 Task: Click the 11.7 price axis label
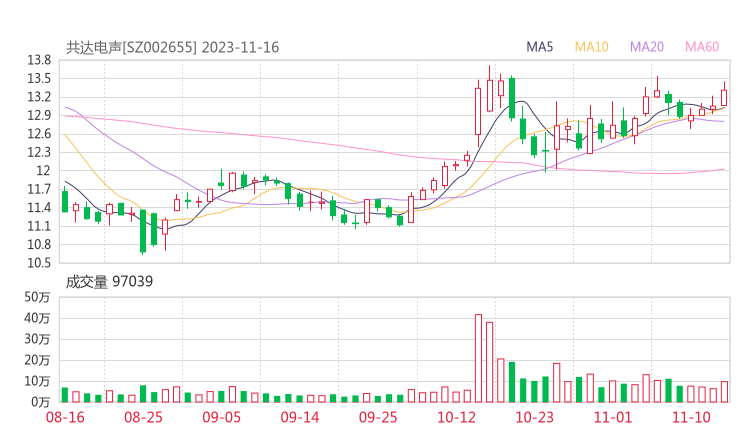(39, 189)
